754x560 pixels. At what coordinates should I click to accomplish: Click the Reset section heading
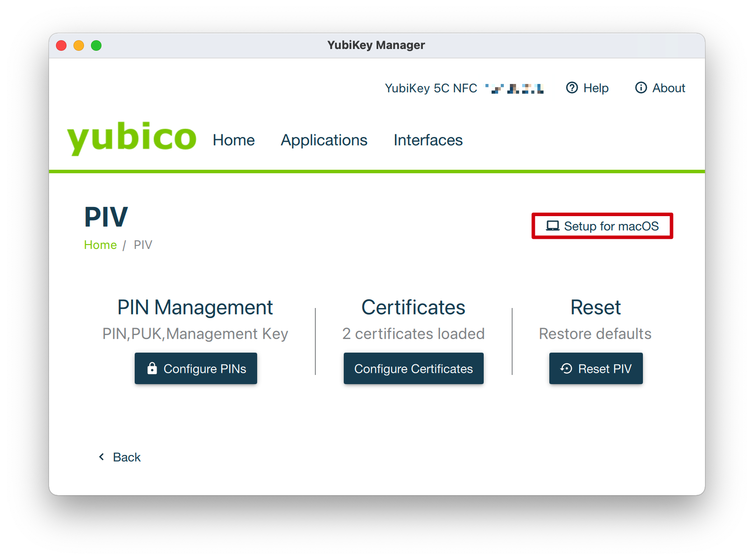click(595, 307)
